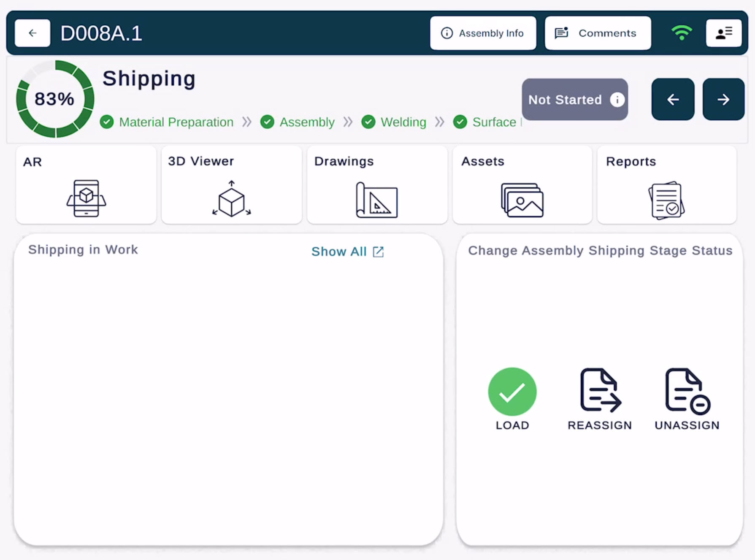Open the Comments panel
This screenshot has width=755, height=560.
click(598, 33)
